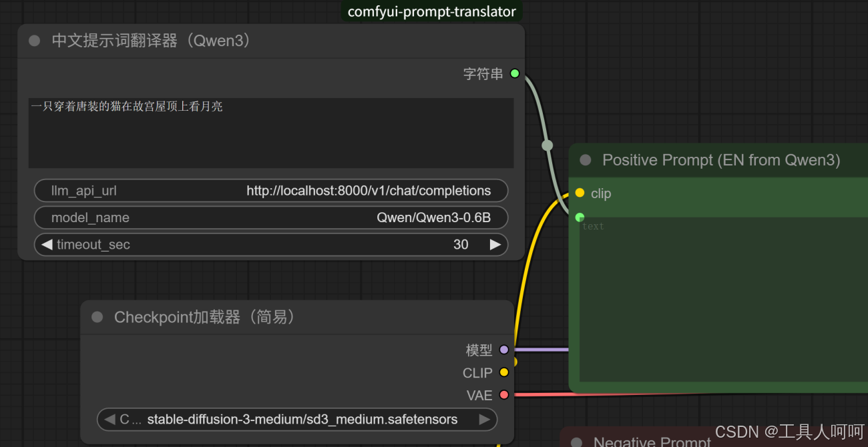The width and height of the screenshot is (868, 447).
Task: Click the CLIP output label on Checkpoint node
Action: coord(477,373)
